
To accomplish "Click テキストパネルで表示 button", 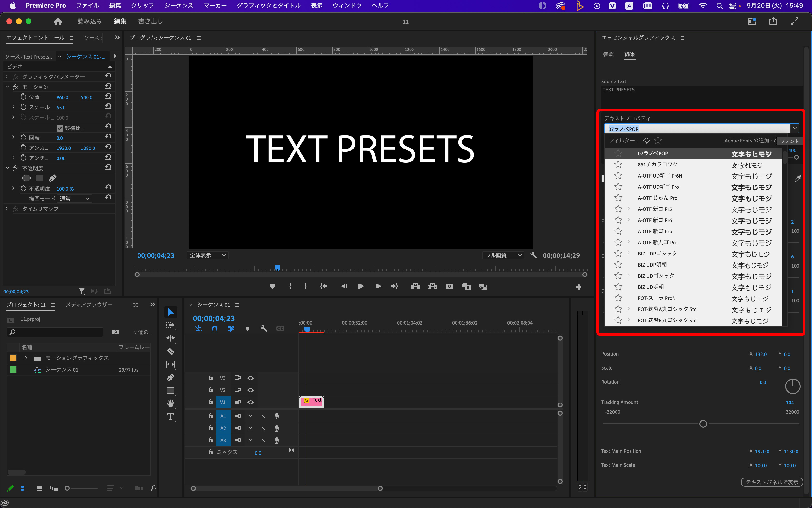I will click(x=772, y=482).
